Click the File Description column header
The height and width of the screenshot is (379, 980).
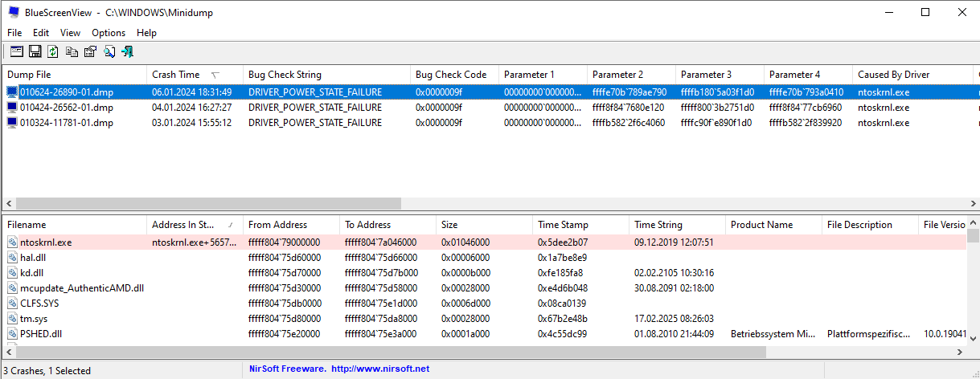(x=871, y=225)
